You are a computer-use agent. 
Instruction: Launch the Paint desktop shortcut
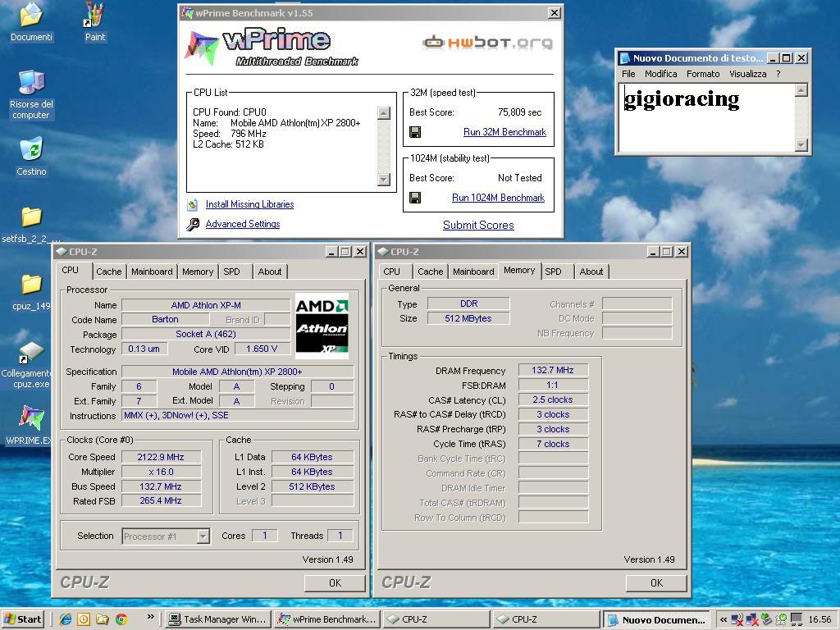(x=94, y=15)
